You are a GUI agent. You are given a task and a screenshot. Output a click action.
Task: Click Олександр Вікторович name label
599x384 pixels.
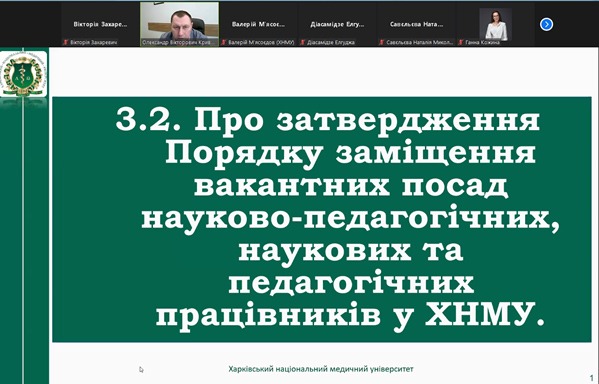coord(180,42)
